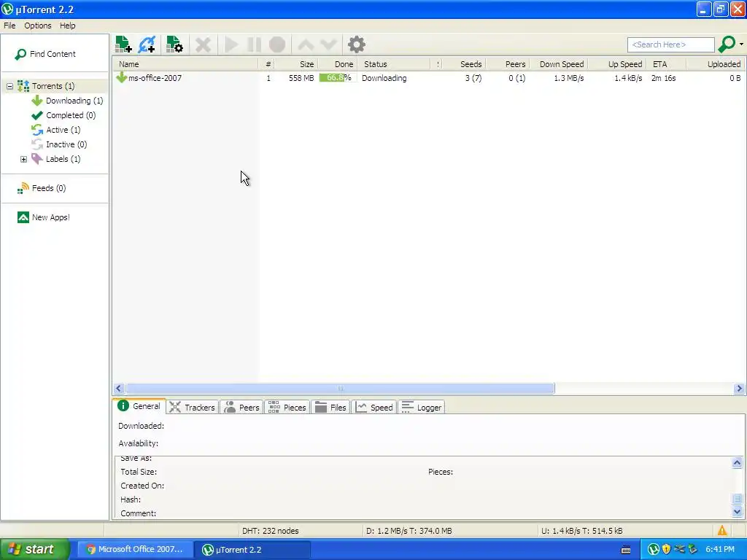Click the Downloading status cell
The image size is (747, 560).
[384, 78]
